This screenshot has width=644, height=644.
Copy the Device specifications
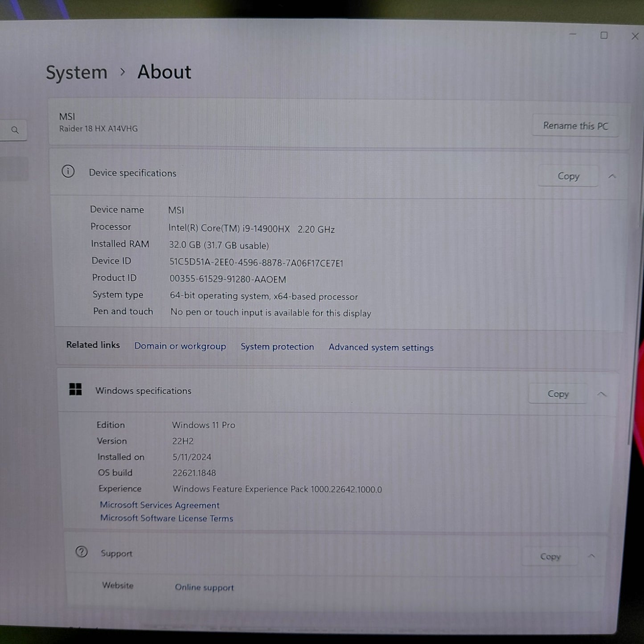point(568,176)
